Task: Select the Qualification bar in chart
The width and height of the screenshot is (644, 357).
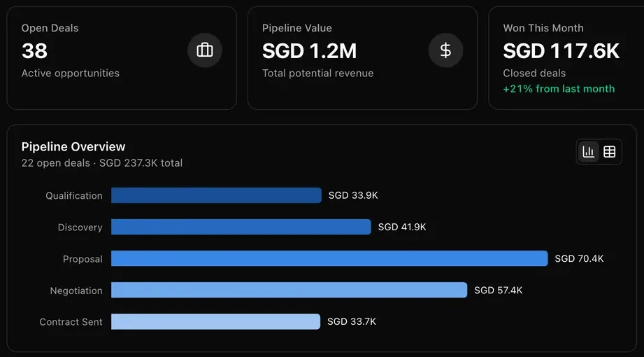Action: 216,195
